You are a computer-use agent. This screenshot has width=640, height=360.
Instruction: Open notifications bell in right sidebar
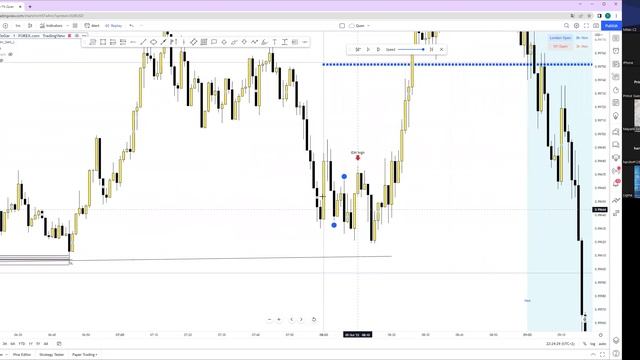coord(616,184)
